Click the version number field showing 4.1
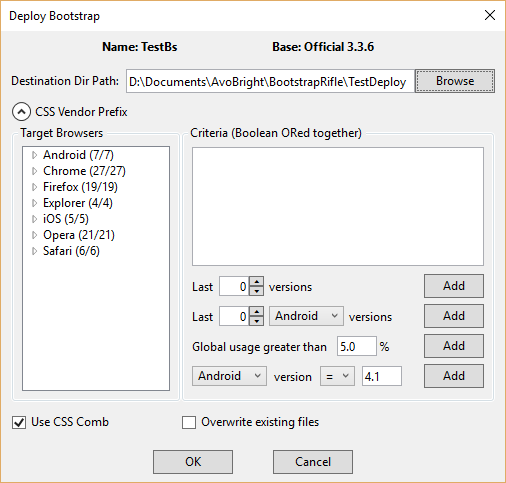The width and height of the screenshot is (506, 483). 382,376
